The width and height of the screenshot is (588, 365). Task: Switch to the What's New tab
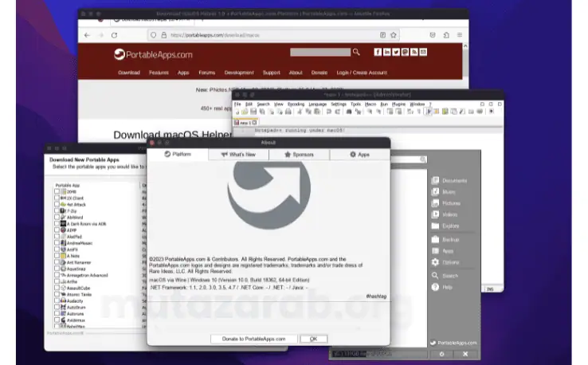pos(238,155)
